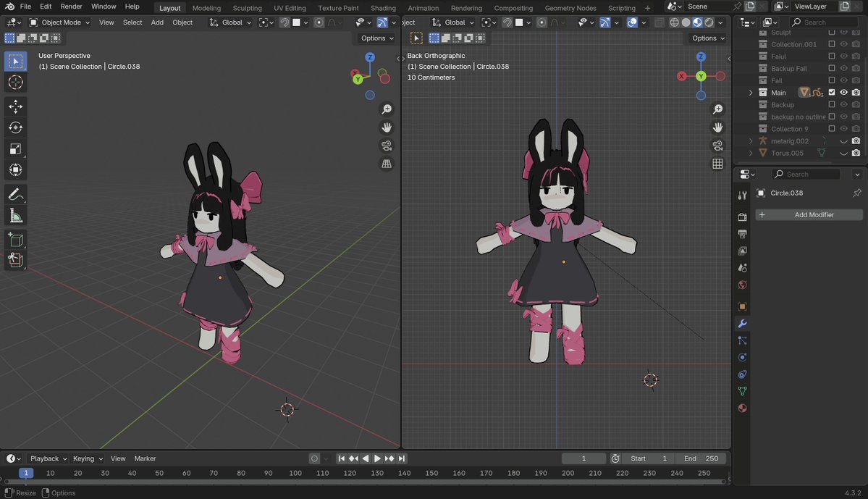Image resolution: width=868 pixels, height=499 pixels.
Task: Play the animation in the timeline
Action: pos(378,458)
